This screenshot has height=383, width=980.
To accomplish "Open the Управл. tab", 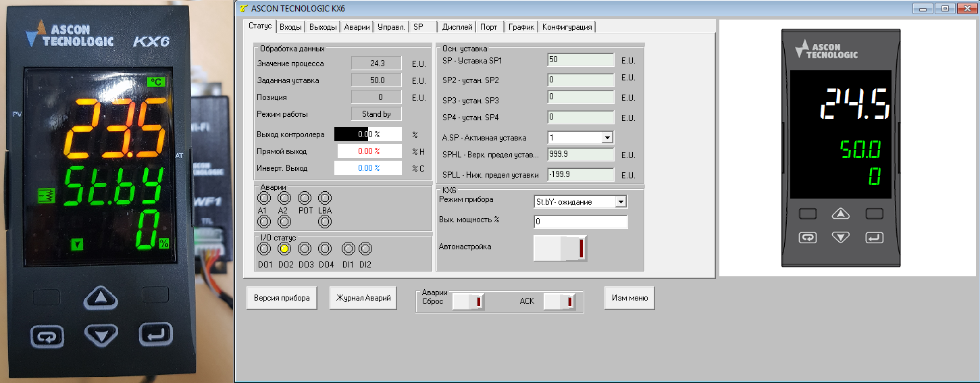I will [392, 27].
